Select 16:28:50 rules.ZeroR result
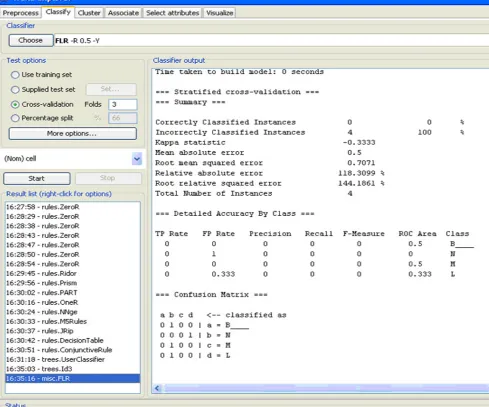This screenshot has height=407, width=489. pos(73,254)
